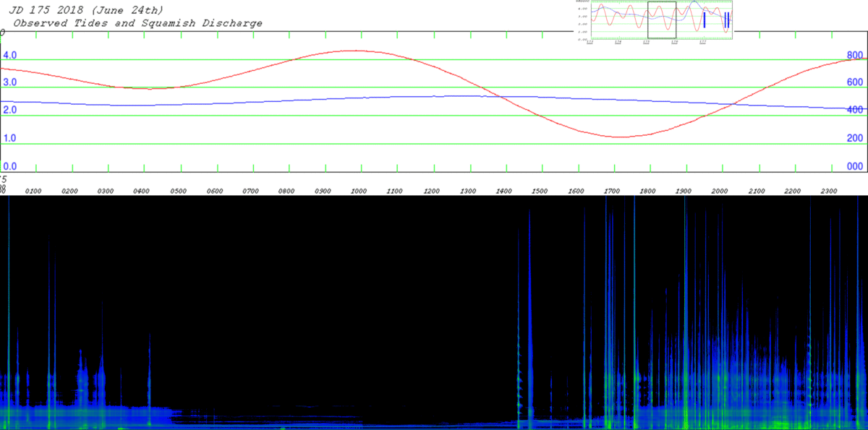Image resolution: width=868 pixels, height=430 pixels.
Task: Click the 0100 time label
Action: (x=33, y=191)
